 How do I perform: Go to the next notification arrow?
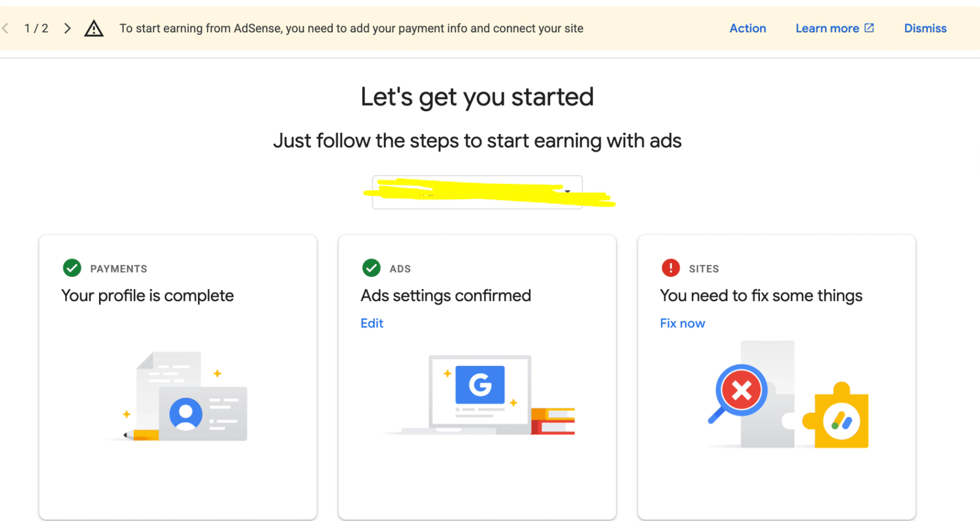tap(67, 28)
